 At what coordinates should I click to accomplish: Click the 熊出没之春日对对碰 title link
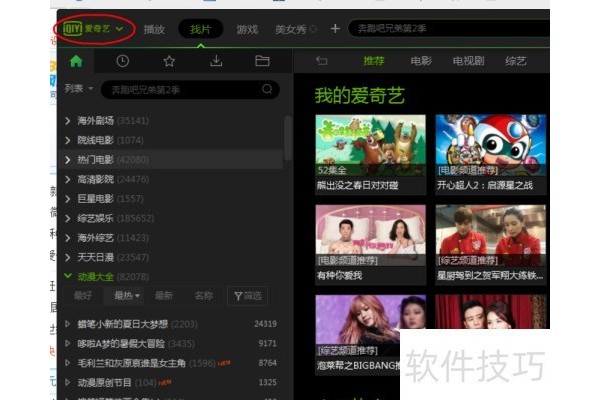[x=357, y=186]
